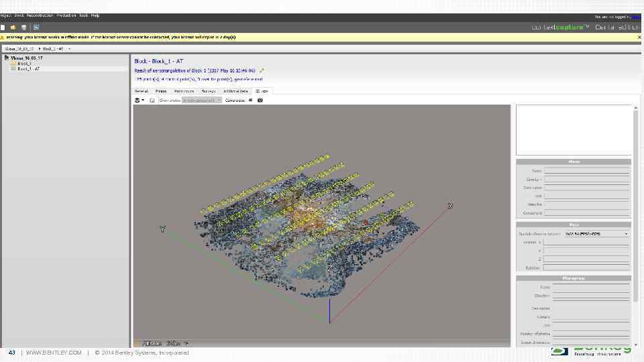Click the edit pencil icon beside block description
This screenshot has height=362, width=644.
tap(261, 70)
